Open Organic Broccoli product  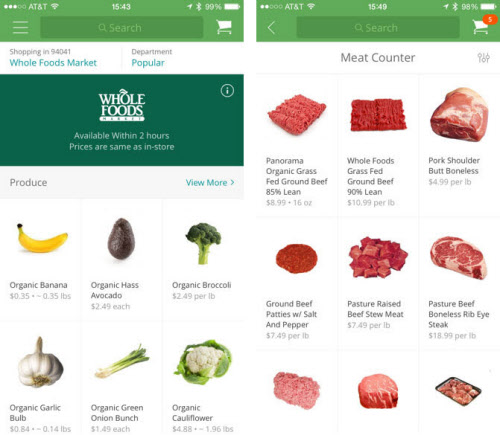(203, 260)
